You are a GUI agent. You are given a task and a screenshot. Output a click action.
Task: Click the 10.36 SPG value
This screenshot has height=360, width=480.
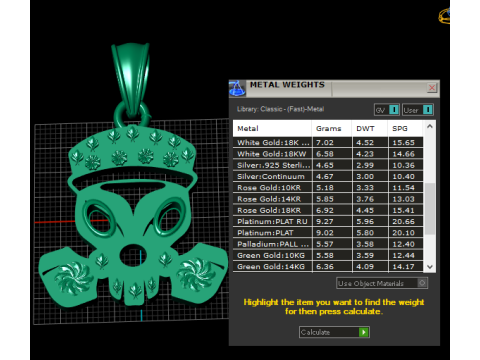[x=403, y=165]
